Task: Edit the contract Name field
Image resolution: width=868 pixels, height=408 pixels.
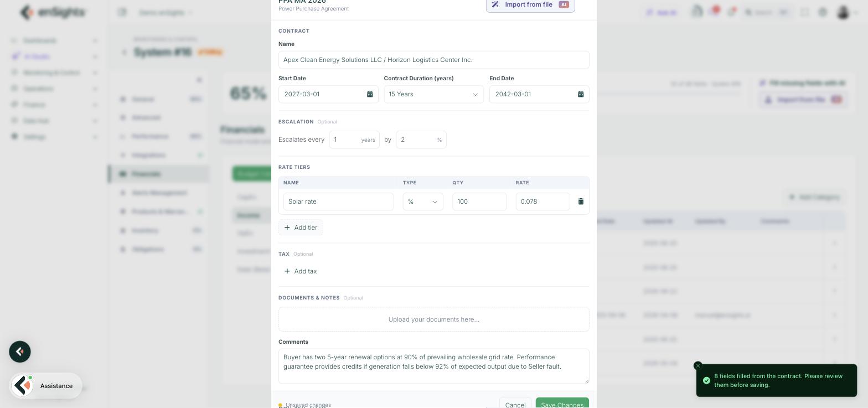Action: [x=433, y=60]
